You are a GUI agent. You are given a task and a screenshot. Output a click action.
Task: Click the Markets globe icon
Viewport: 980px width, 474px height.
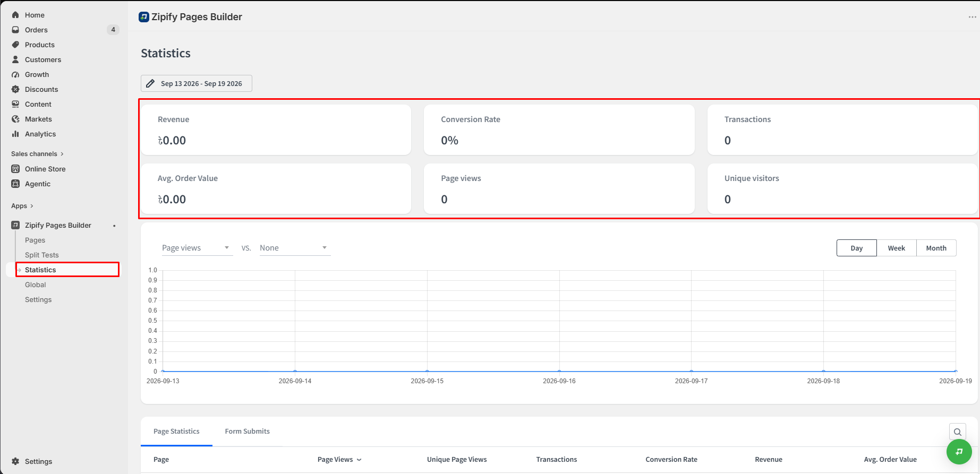pos(15,119)
